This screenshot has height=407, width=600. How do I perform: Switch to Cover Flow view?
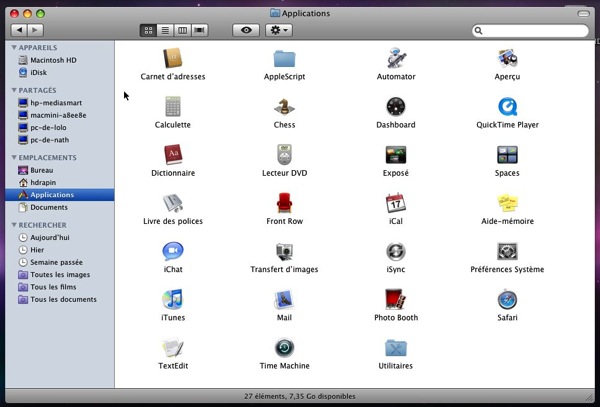coord(199,31)
